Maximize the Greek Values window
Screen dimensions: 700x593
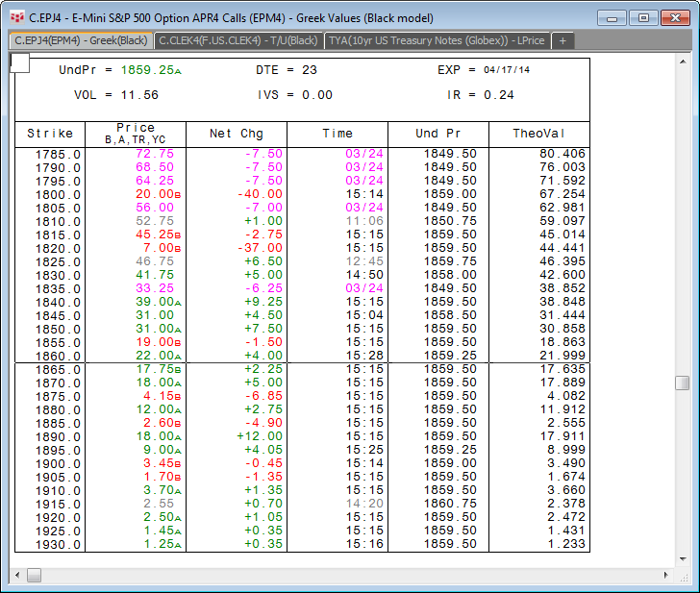643,17
